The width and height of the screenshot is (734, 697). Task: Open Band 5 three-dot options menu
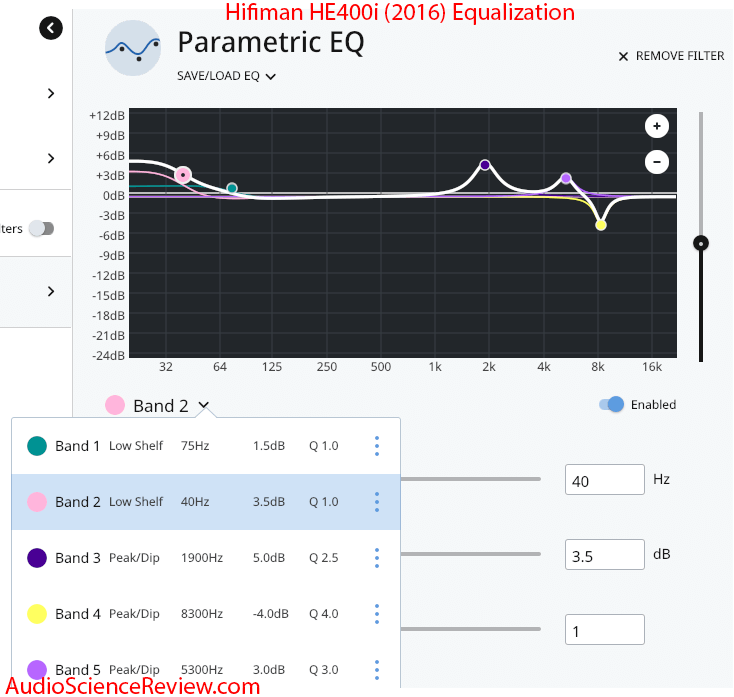377,670
